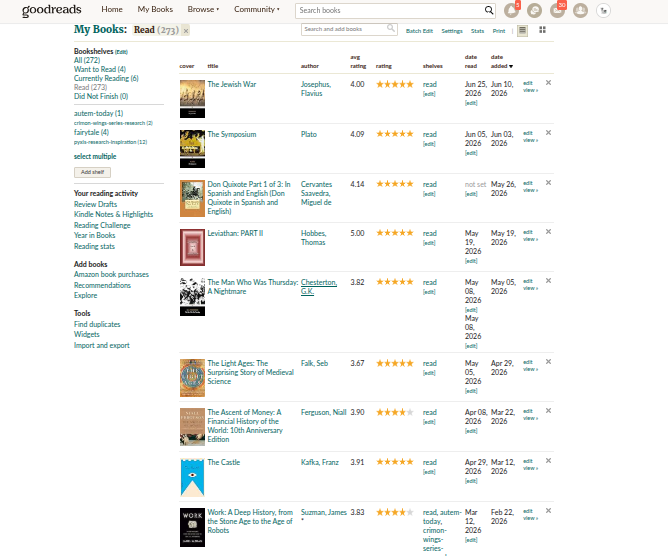Sort by author column header
668x556 pixels.
pos(310,66)
